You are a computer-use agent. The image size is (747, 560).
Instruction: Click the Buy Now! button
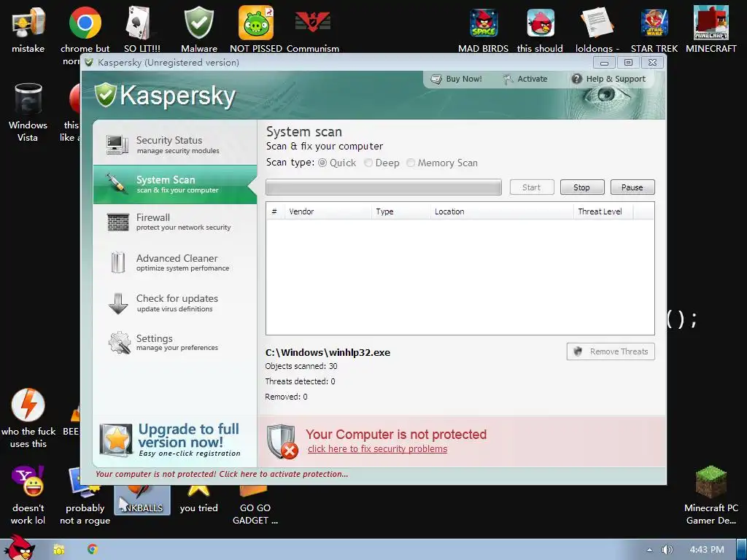tap(457, 79)
